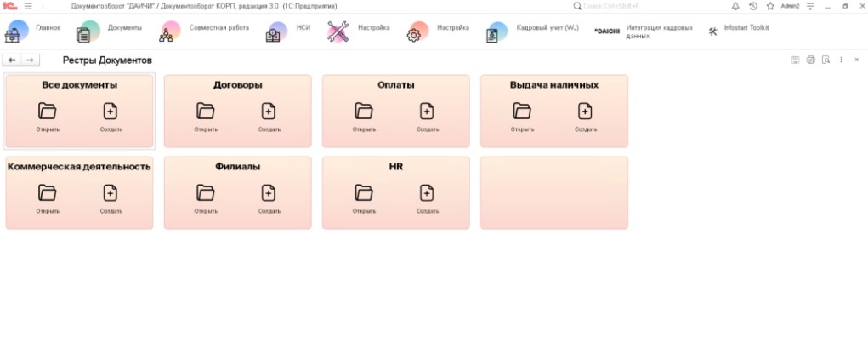Open Настройка section with wrench-screwdriver icon
The width and height of the screenshot is (868, 343).
358,31
